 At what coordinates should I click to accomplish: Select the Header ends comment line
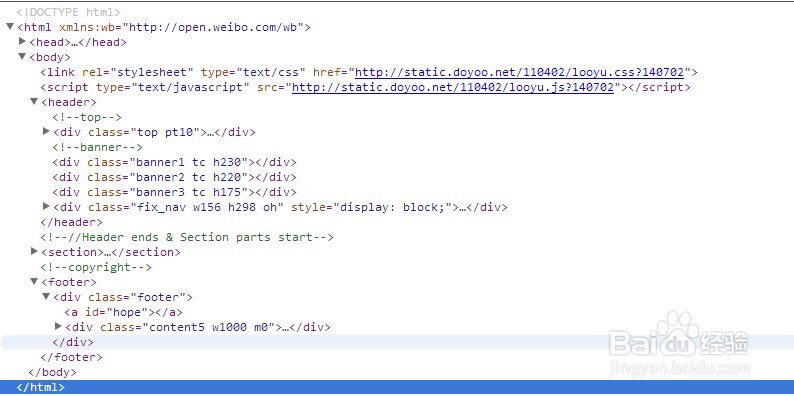pos(187,237)
